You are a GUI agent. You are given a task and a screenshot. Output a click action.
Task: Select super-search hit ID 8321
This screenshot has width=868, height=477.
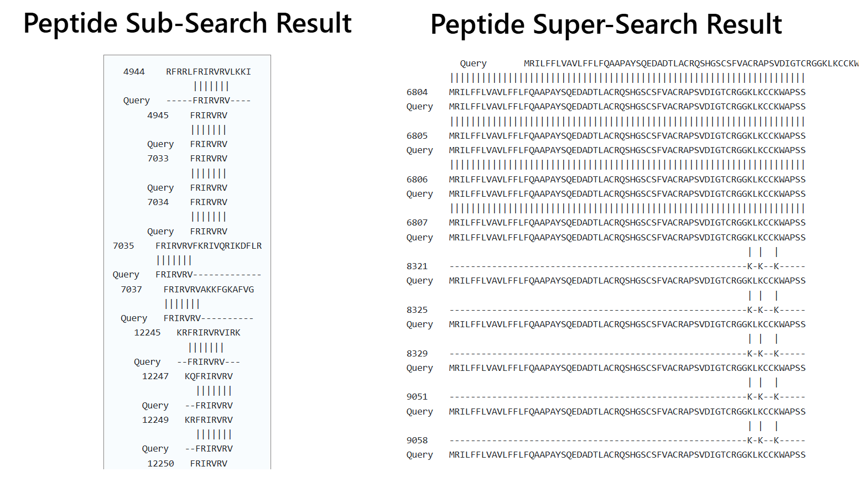tap(417, 266)
